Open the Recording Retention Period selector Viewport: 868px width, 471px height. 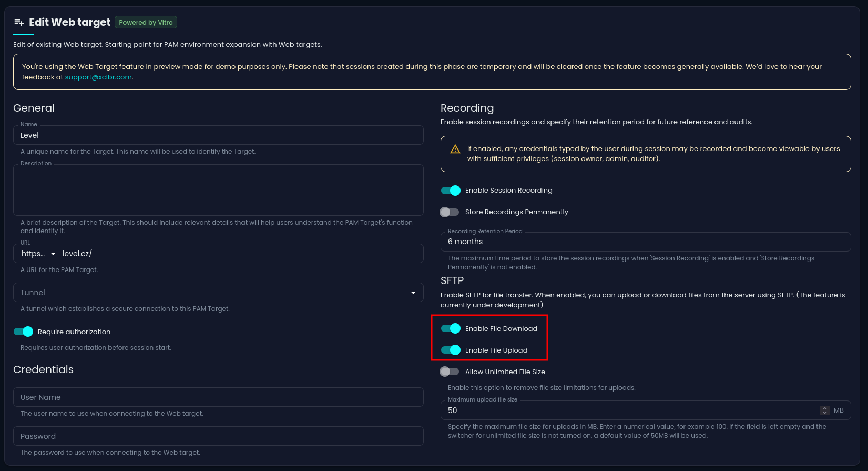pos(646,242)
